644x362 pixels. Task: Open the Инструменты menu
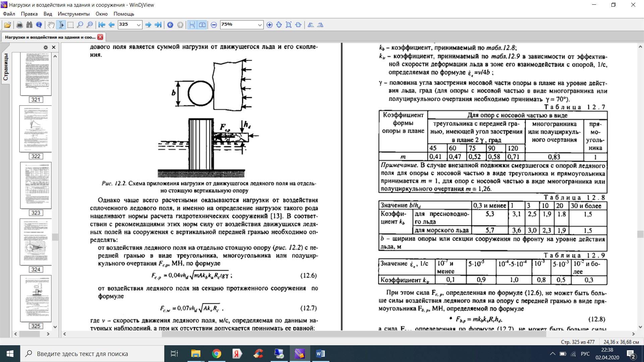click(x=74, y=14)
